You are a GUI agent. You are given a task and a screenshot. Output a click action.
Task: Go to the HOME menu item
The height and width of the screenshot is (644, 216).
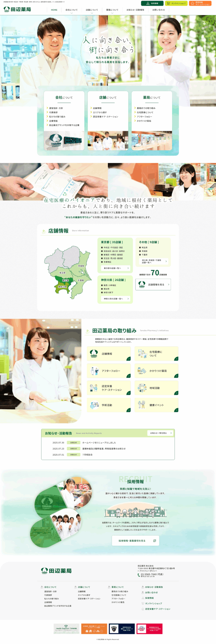click(54, 10)
